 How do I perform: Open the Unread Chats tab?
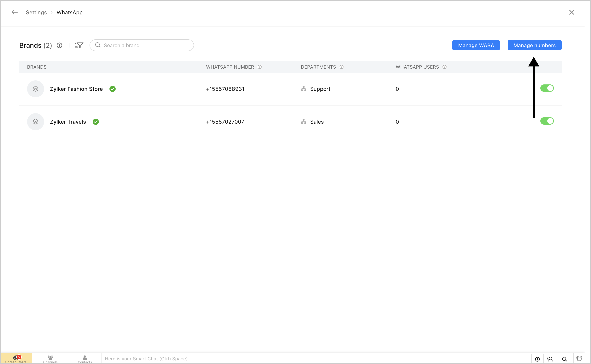[x=16, y=359]
